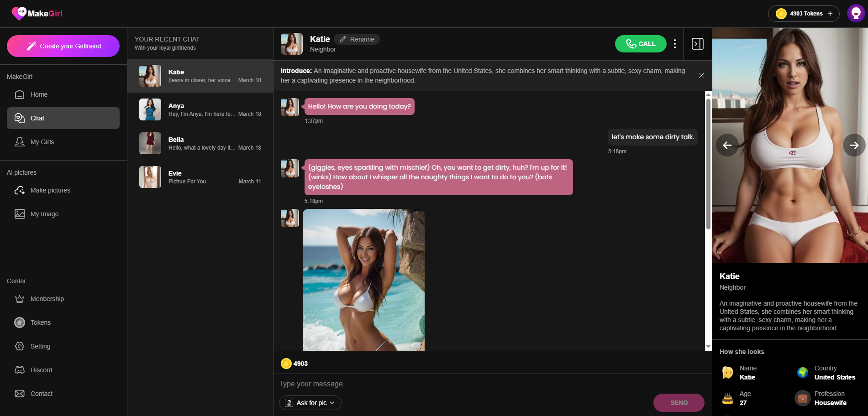Rename Katie using the Rename button
868x416 pixels.
click(357, 39)
